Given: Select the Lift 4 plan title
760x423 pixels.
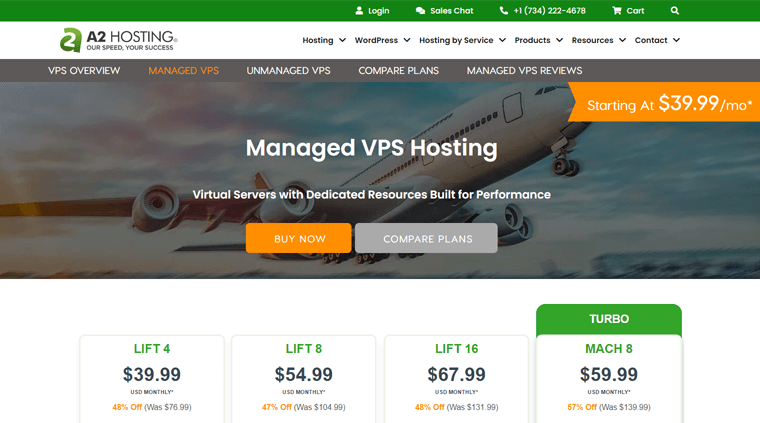Looking at the screenshot, I should (x=152, y=349).
